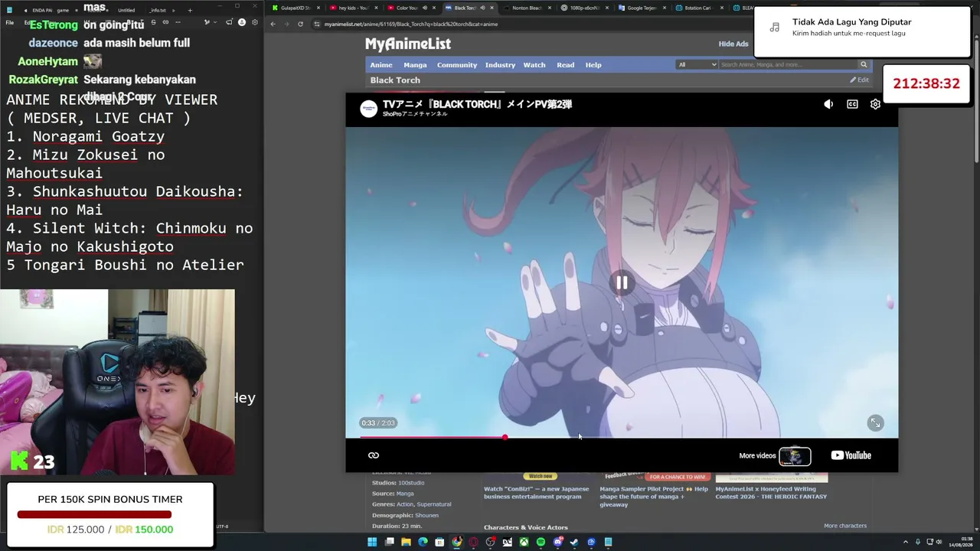Open Notepad from the taskbar
Screen dimensions: 980x551
[x=608, y=543]
